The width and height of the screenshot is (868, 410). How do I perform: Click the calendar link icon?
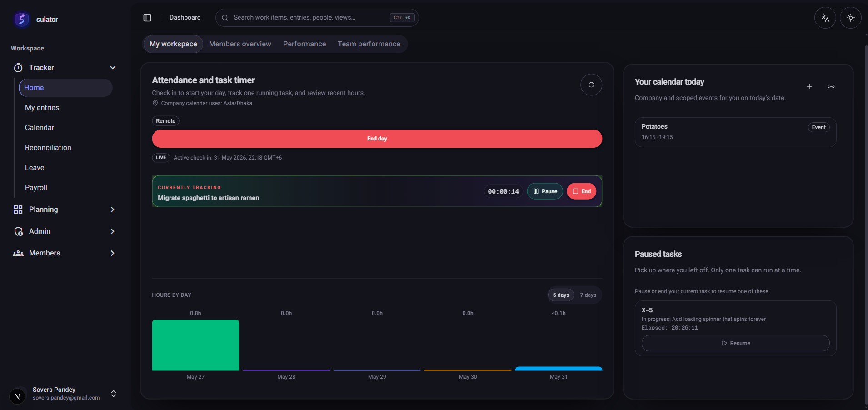[x=831, y=86]
